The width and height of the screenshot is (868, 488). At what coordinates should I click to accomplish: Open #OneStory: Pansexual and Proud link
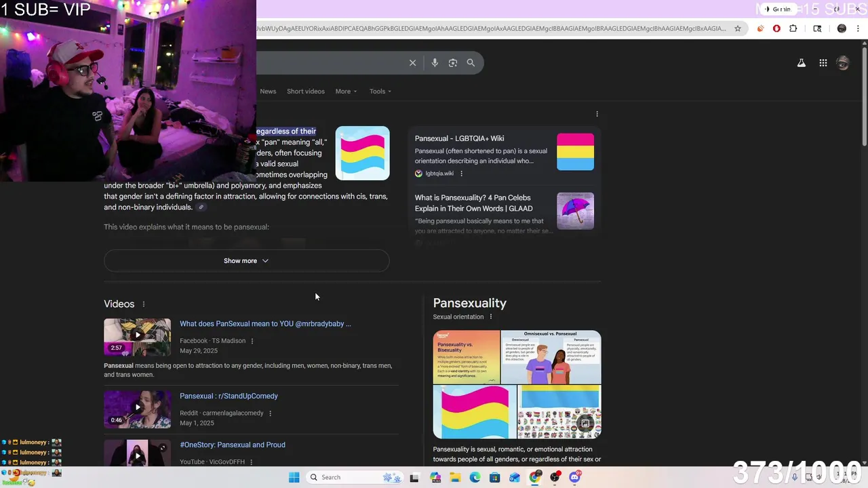click(233, 445)
